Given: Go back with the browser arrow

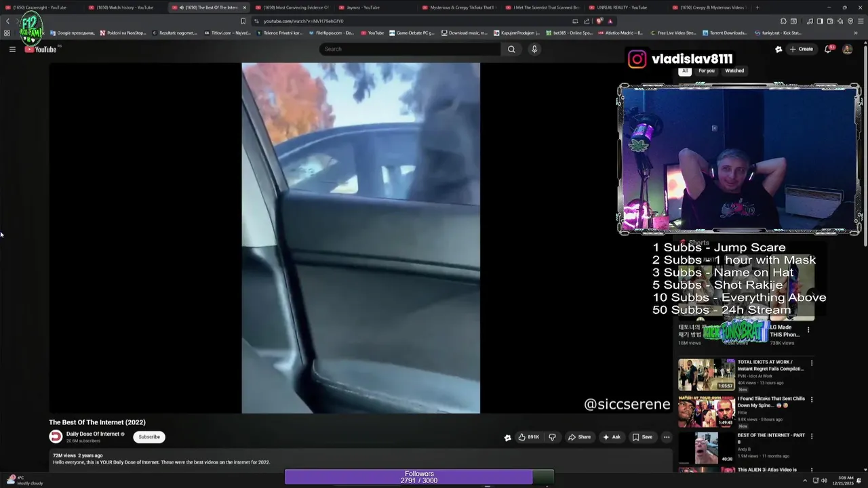Looking at the screenshot, I should tap(7, 21).
